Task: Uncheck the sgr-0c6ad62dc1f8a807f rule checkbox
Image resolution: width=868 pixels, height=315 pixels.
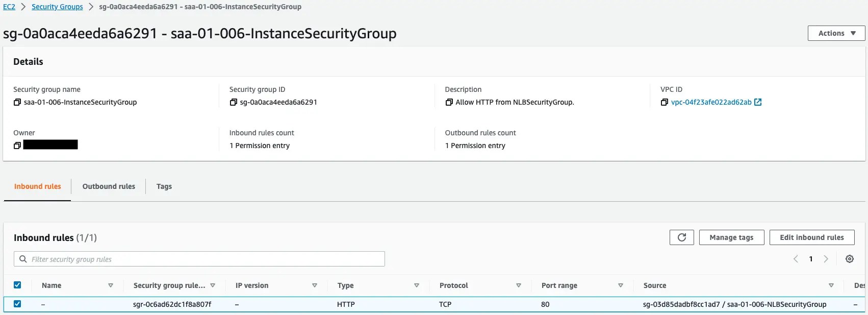Action: click(x=17, y=304)
